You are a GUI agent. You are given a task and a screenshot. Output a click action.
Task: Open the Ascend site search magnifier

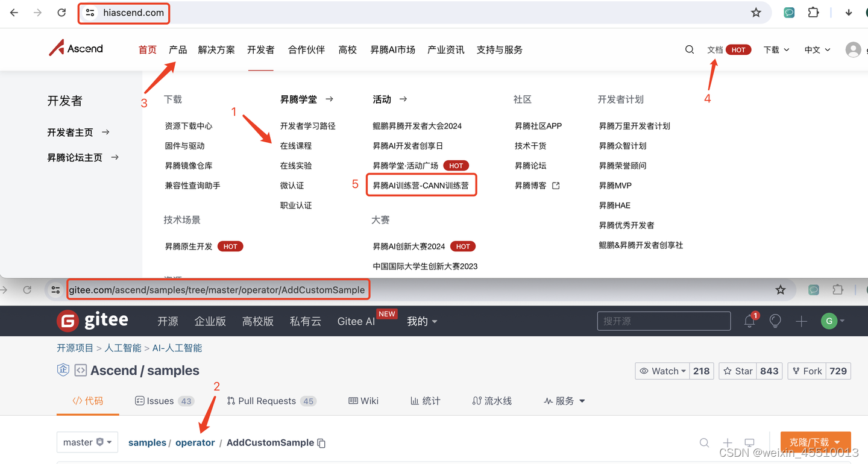[x=690, y=50]
